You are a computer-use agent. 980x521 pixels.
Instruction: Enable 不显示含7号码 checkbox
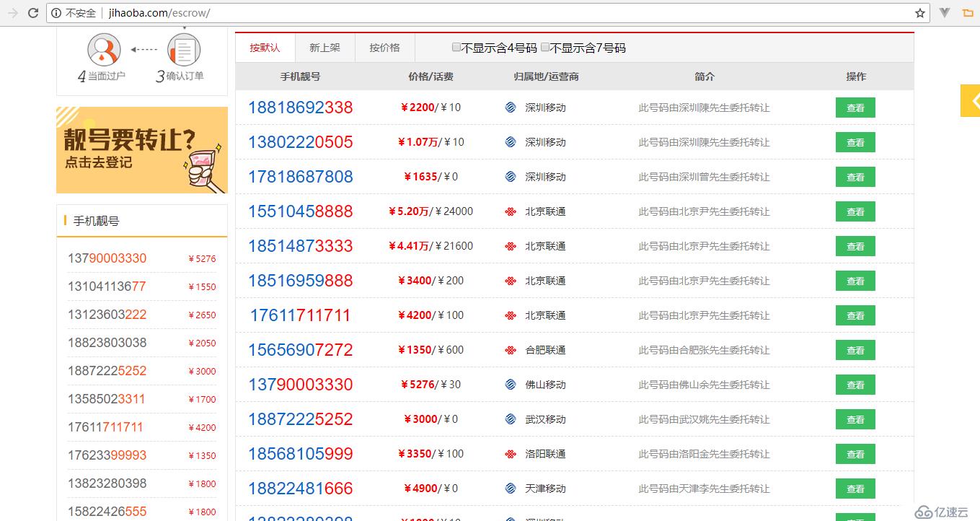545,48
